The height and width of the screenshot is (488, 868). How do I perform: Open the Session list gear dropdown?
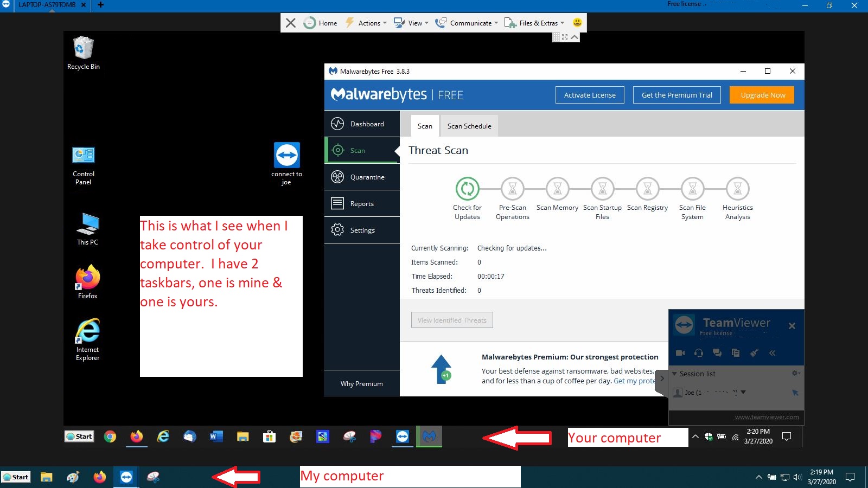tap(796, 373)
